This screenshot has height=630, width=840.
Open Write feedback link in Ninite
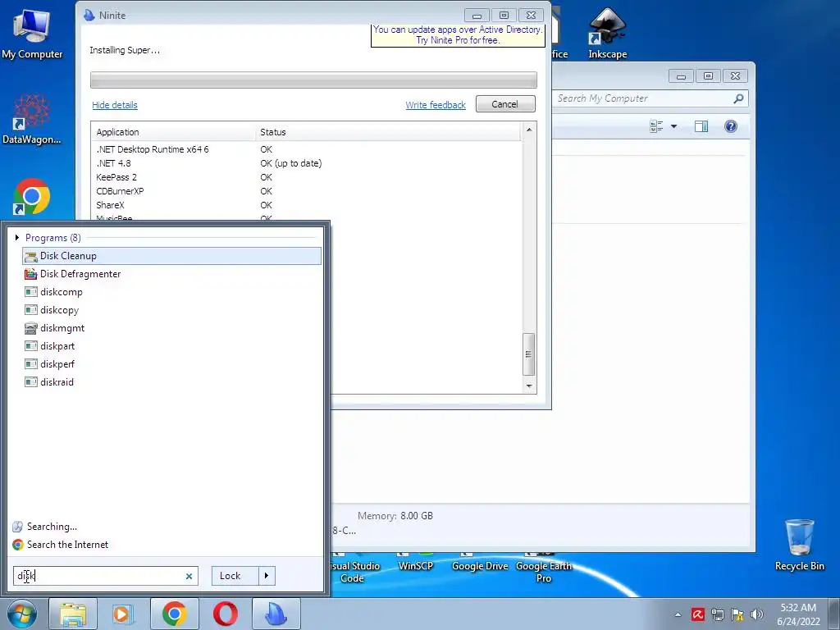tap(436, 105)
